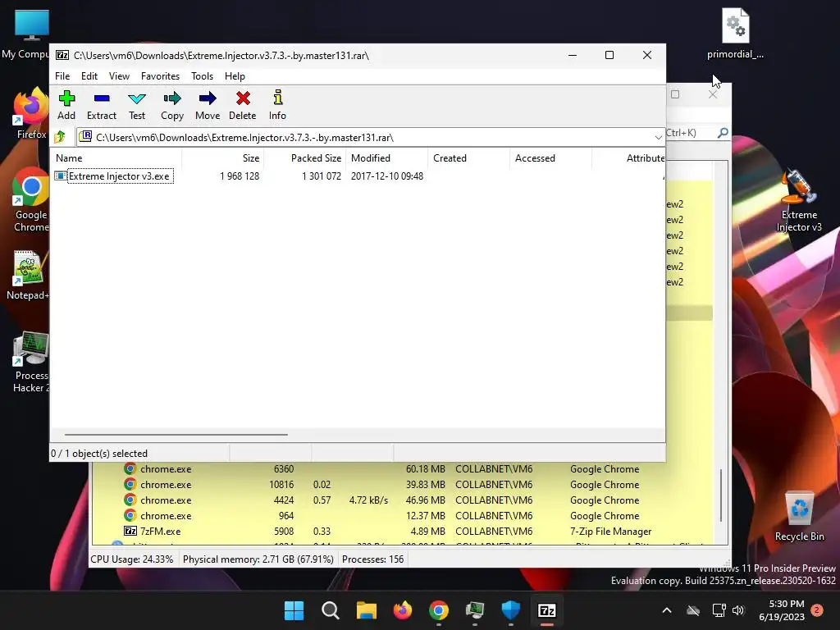Screen dimensions: 840x630
Task: Open Windows Security shield on taskbar
Action: pyautogui.click(x=510, y=610)
